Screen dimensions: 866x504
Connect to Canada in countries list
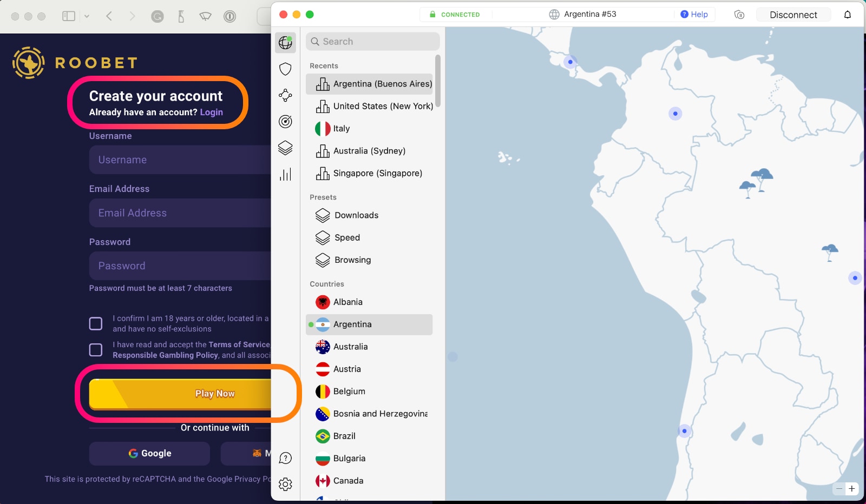pyautogui.click(x=369, y=481)
